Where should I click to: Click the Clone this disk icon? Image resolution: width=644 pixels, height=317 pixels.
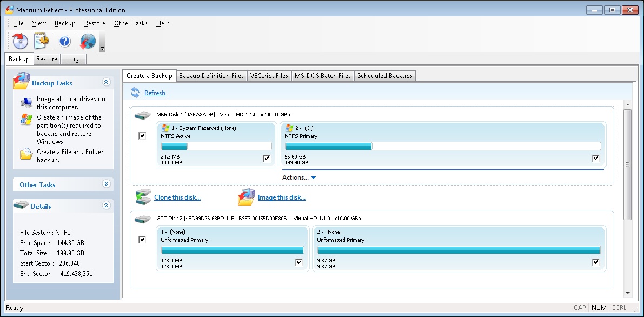pyautogui.click(x=143, y=197)
